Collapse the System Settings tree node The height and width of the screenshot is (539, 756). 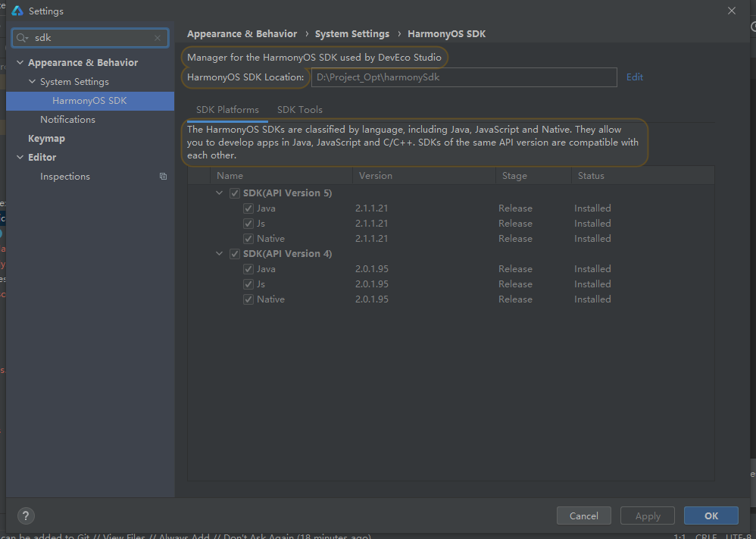click(32, 82)
